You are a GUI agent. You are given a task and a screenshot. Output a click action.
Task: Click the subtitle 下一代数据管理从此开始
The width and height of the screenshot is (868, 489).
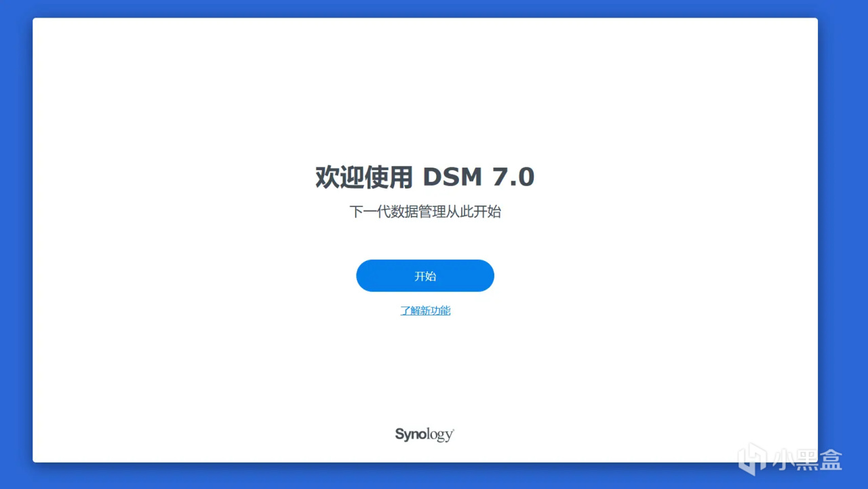click(425, 212)
